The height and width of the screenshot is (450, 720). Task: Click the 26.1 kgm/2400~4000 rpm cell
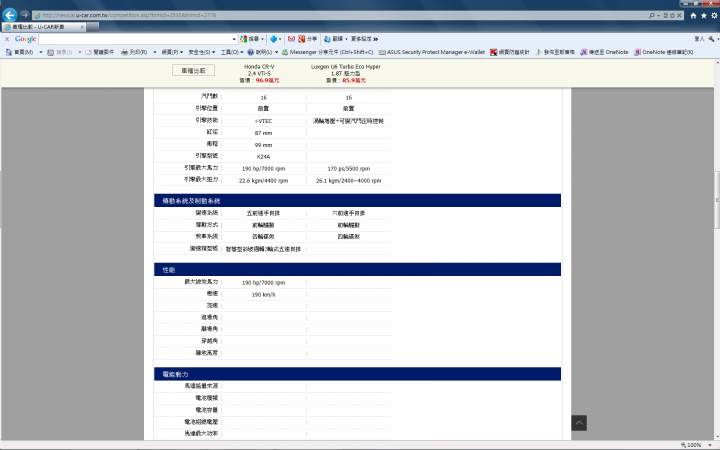pyautogui.click(x=349, y=180)
